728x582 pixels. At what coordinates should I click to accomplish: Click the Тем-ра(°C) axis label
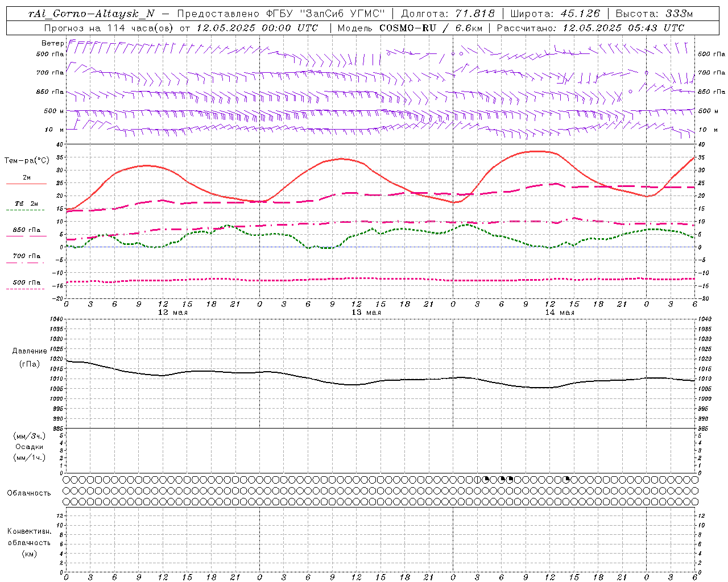coord(27,161)
